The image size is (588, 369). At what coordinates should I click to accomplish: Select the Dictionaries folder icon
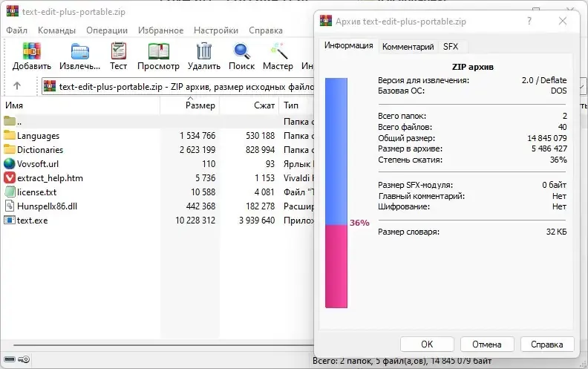(10, 149)
